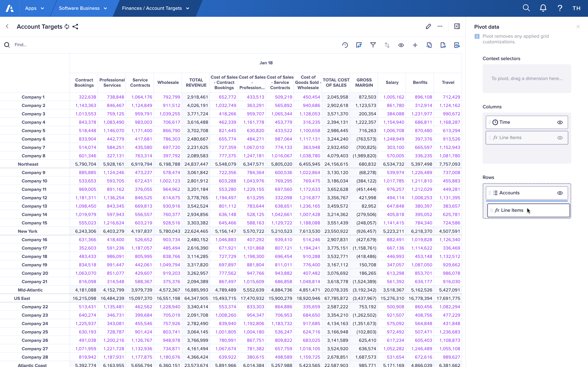The image size is (588, 367).
Task: Click the export data icon
Action: pos(443,45)
